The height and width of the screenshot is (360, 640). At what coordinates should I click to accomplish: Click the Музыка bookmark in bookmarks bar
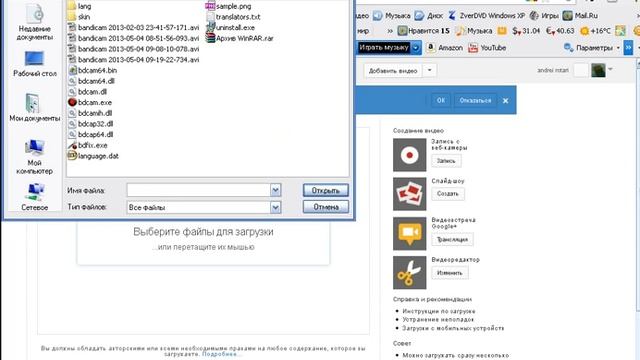[392, 16]
